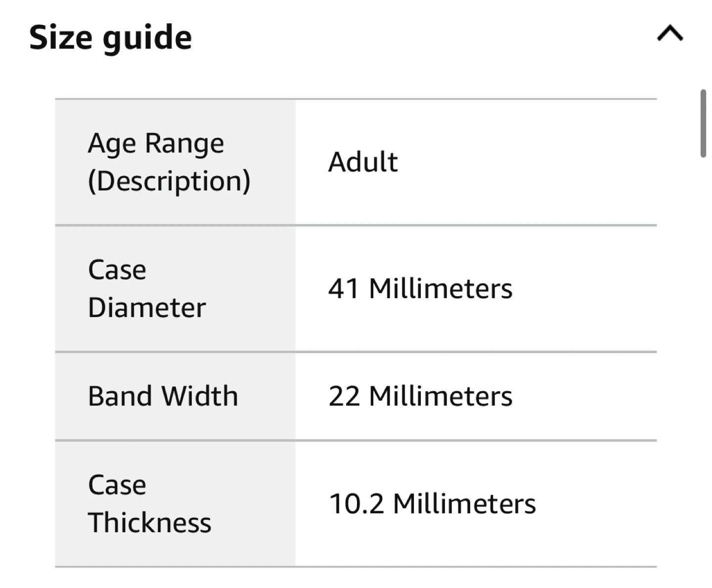Click the Band Width label
This screenshot has width=712, height=588.
point(163,396)
